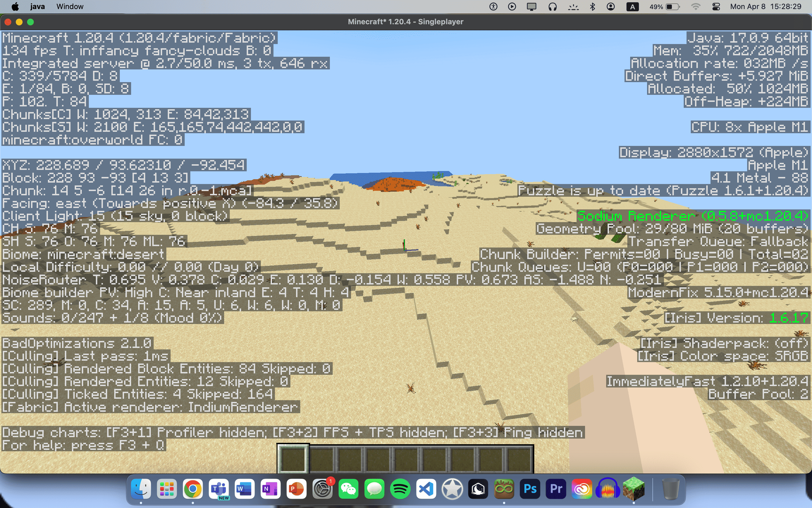This screenshot has width=812, height=508.
Task: Click the user account menu bar icon
Action: pyautogui.click(x=611, y=7)
